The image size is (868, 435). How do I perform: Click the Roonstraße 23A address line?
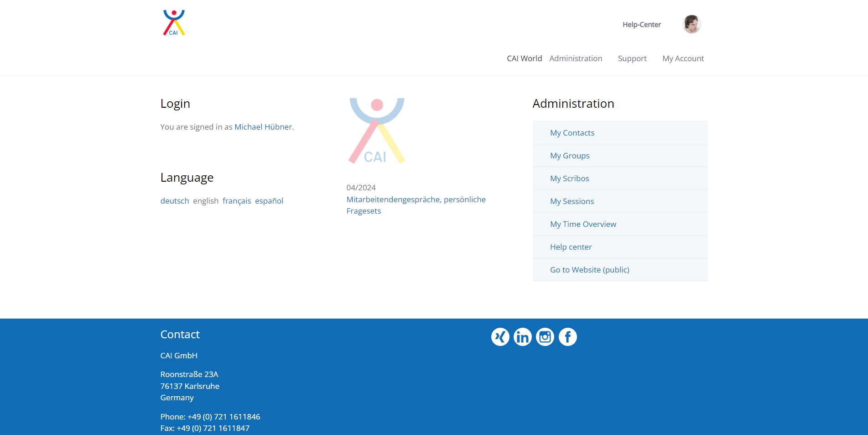(189, 374)
